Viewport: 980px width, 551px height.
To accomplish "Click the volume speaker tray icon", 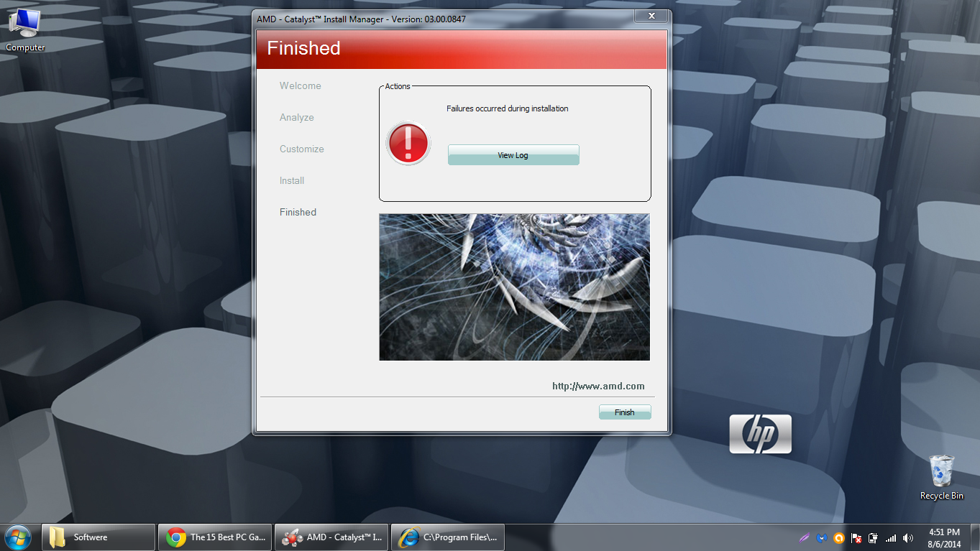I will (x=908, y=538).
